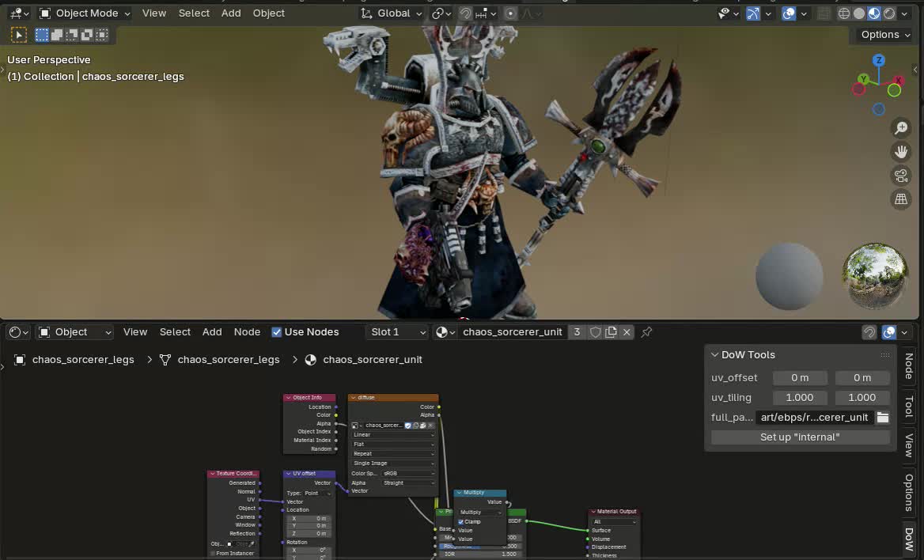Click the zoom view magnifier icon
Screen dimensions: 924x560
point(901,127)
